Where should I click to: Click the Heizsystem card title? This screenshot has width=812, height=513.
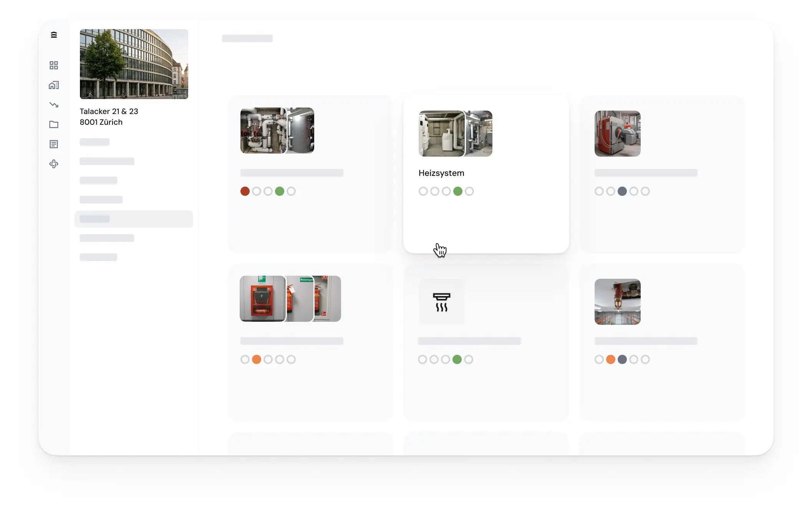(441, 173)
